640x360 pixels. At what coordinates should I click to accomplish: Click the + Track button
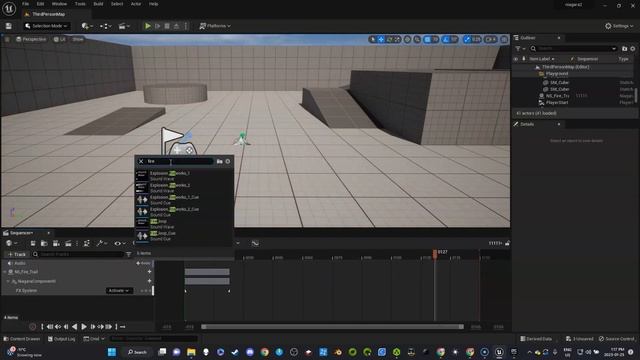coord(17,254)
